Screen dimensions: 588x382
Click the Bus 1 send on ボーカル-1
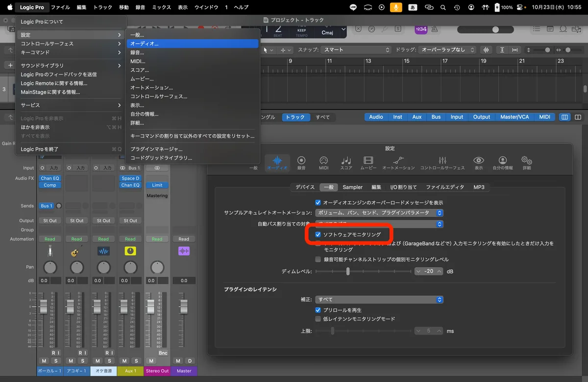47,206
